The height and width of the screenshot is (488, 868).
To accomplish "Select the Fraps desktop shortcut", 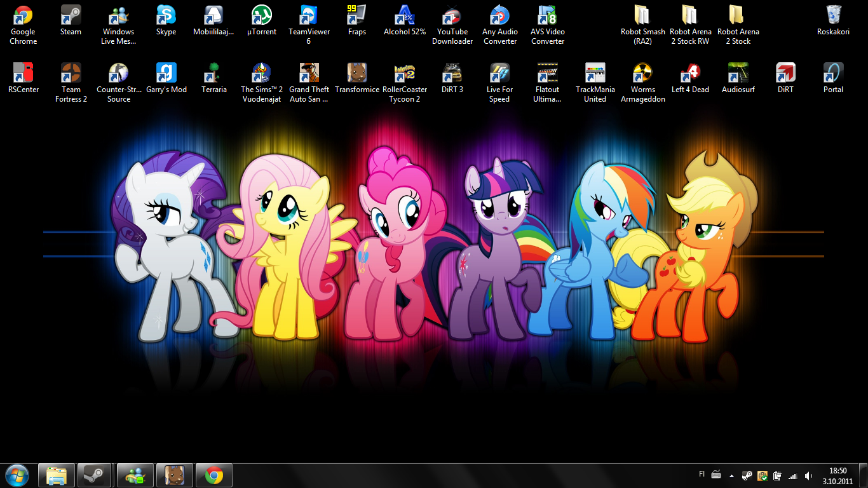I will (357, 20).
